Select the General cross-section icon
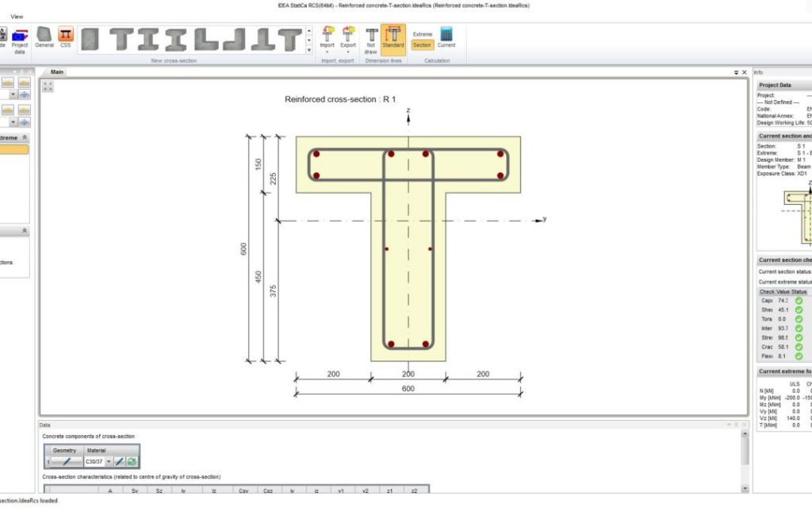The image size is (812, 508). tap(44, 38)
